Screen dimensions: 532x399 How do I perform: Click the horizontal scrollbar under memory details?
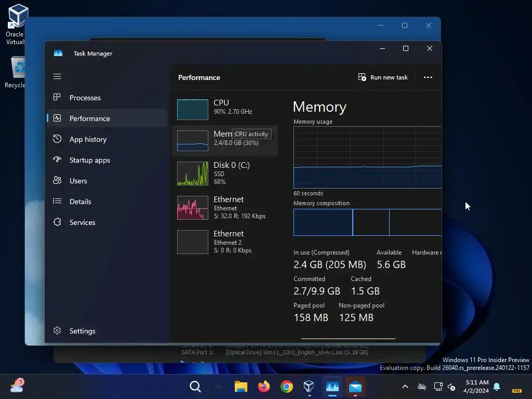[348, 338]
